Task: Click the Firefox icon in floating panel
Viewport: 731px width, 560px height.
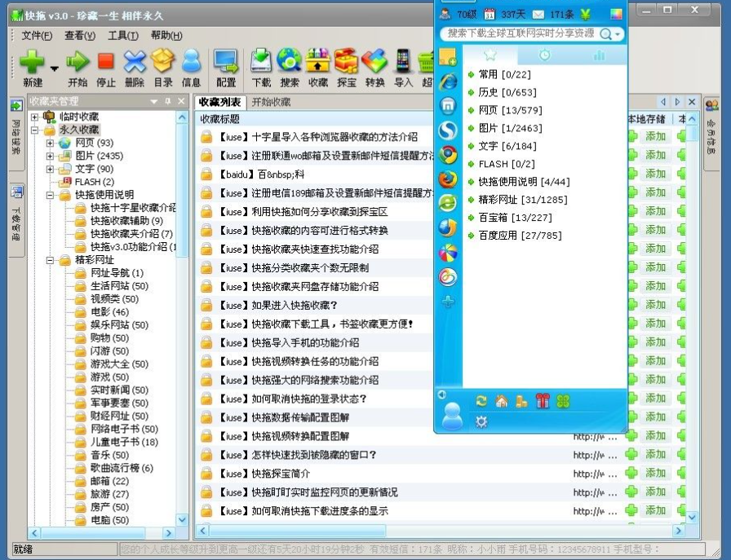Action: (448, 179)
